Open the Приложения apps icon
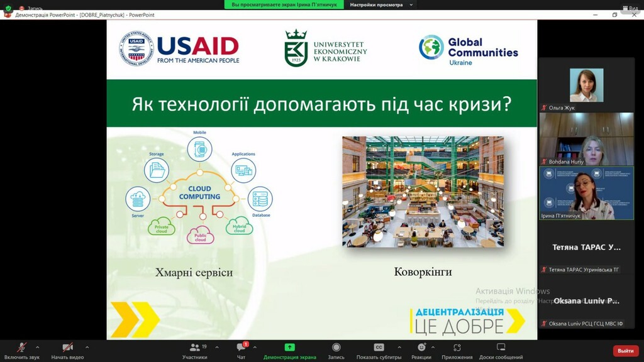The height and width of the screenshot is (362, 644). click(x=457, y=347)
